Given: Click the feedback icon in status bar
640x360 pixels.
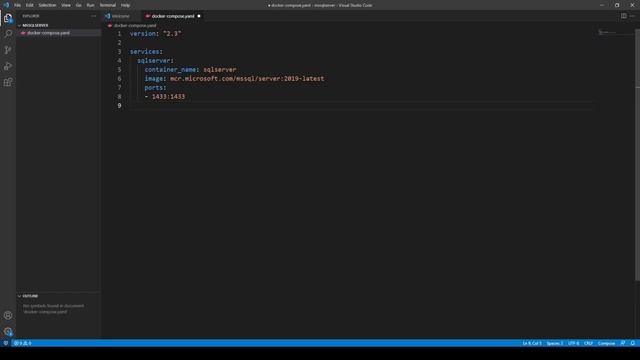Looking at the screenshot, I should [x=622, y=343].
